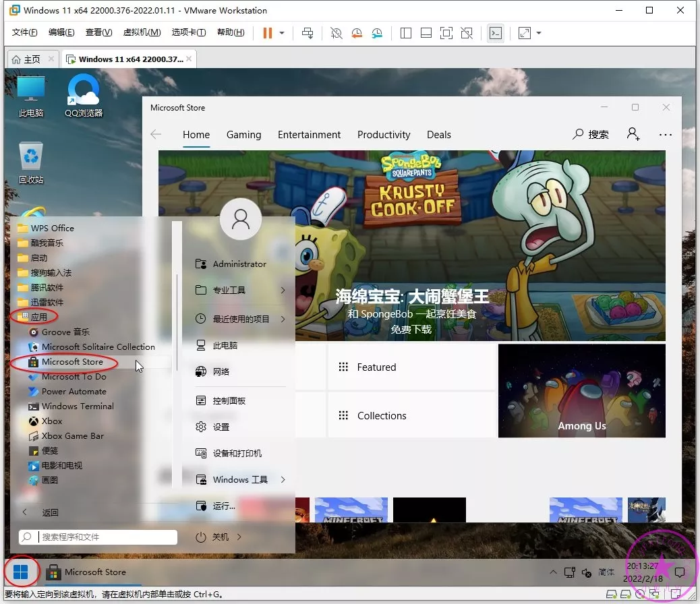The image size is (700, 604).
Task: Expand the power dropdown next to pause
Action: (282, 33)
